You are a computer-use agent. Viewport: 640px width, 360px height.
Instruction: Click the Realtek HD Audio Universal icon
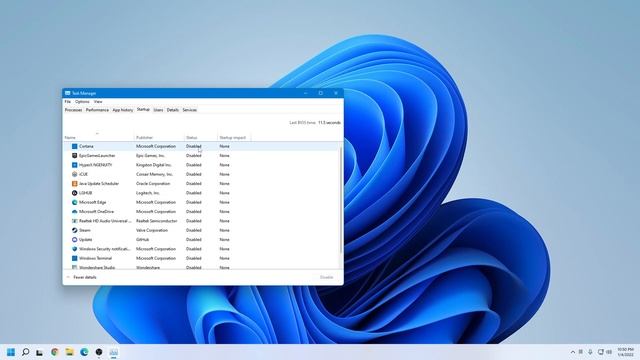[x=74, y=221]
